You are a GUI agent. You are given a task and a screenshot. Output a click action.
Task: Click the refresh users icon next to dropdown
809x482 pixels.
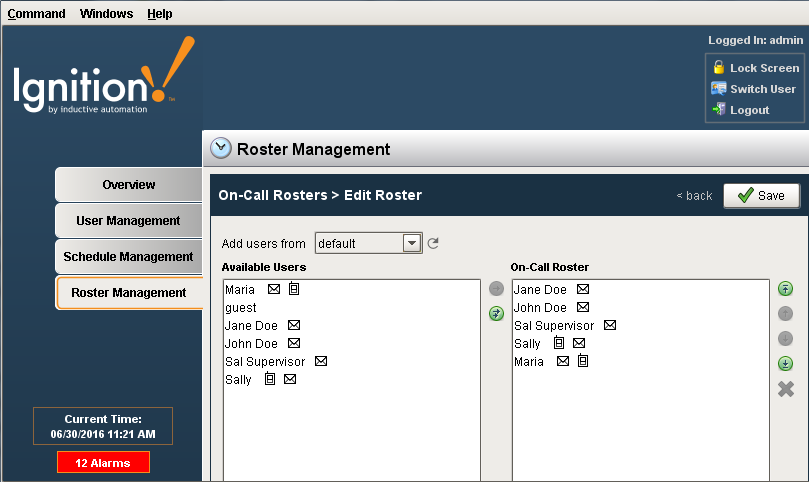coord(433,243)
